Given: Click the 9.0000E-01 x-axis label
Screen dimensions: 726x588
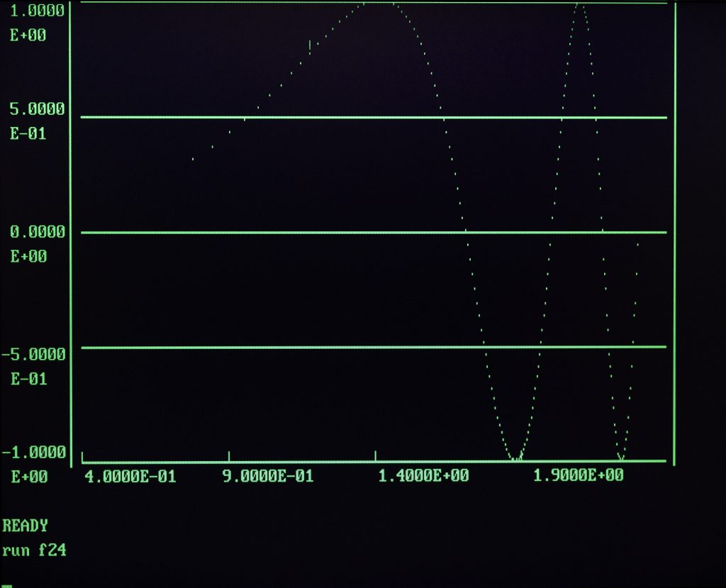Looking at the screenshot, I should click(267, 476).
